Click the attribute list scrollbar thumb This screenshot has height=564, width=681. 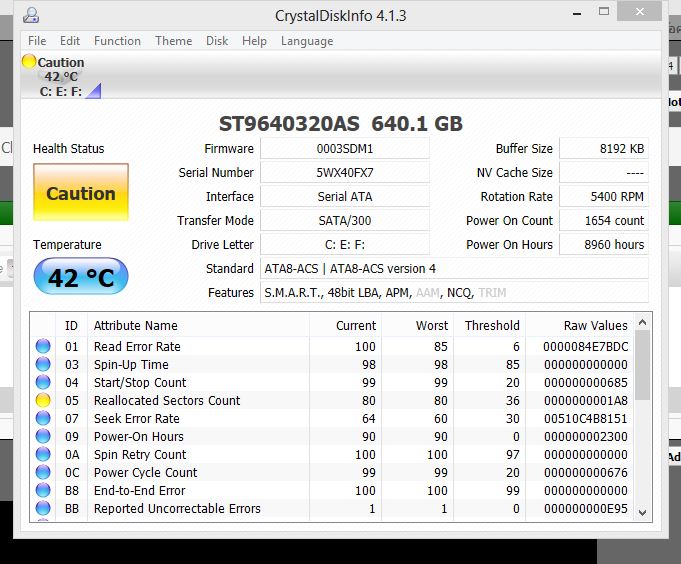tap(643, 366)
